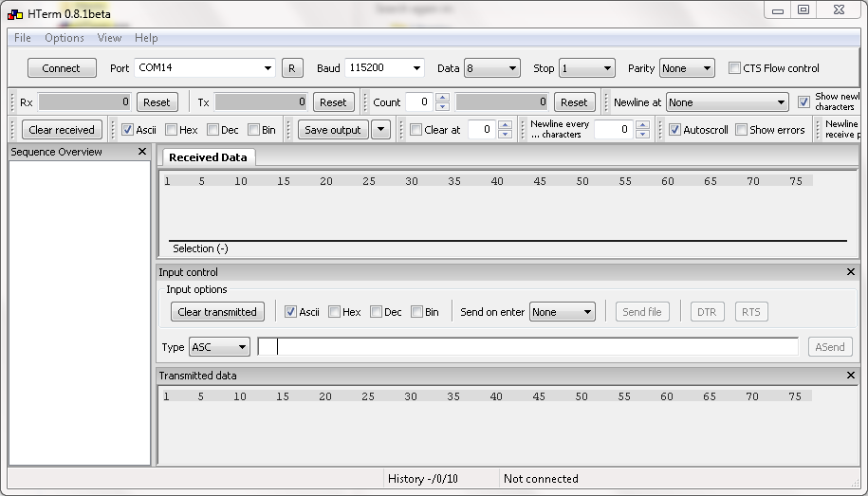This screenshot has width=868, height=496.
Task: Open the Parity dropdown
Action: pyautogui.click(x=687, y=68)
